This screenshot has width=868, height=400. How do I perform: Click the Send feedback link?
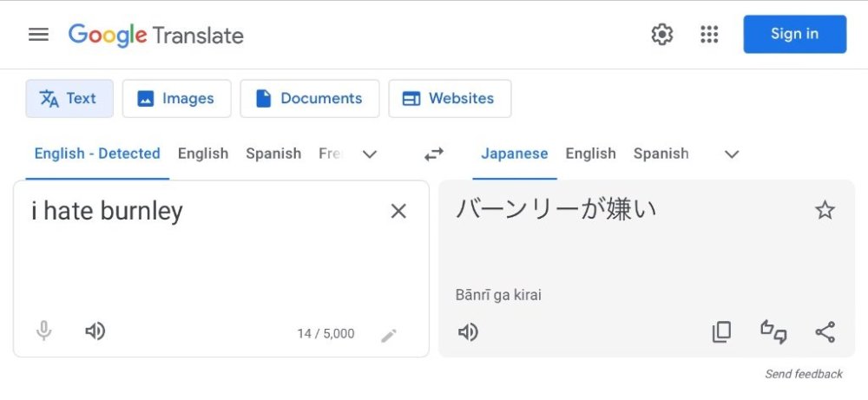(803, 374)
